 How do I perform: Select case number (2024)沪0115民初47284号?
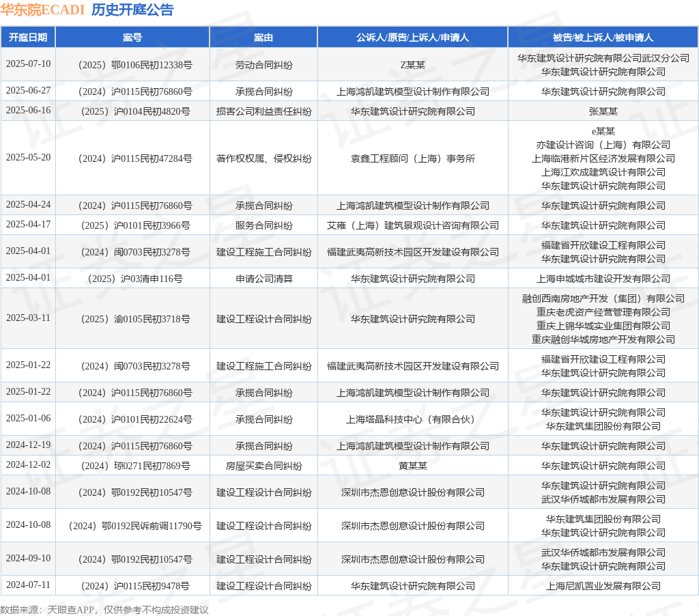(x=135, y=159)
